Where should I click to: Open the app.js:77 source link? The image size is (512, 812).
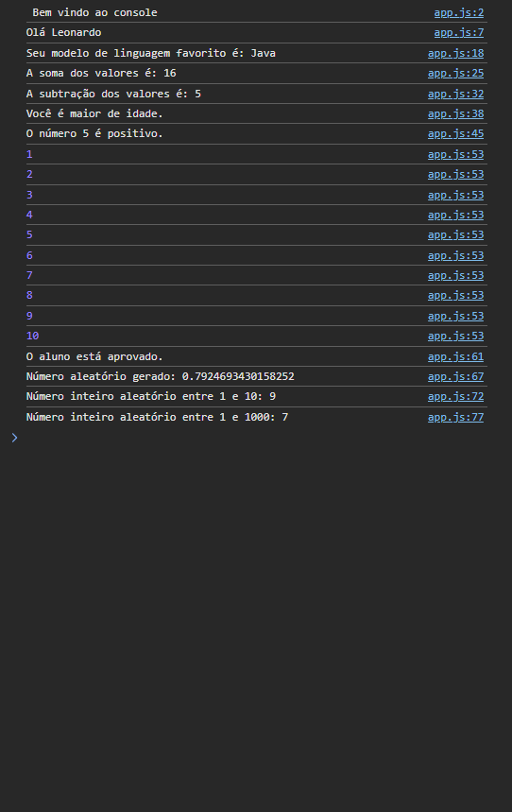(x=455, y=417)
